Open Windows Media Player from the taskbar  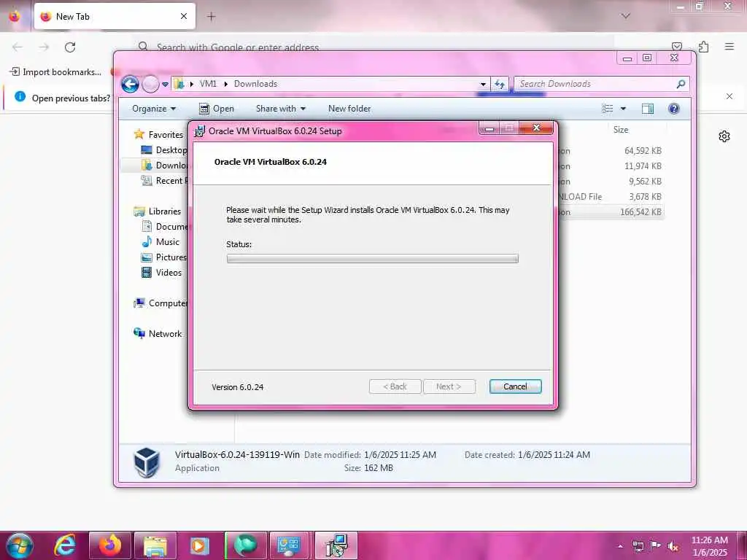(200, 545)
